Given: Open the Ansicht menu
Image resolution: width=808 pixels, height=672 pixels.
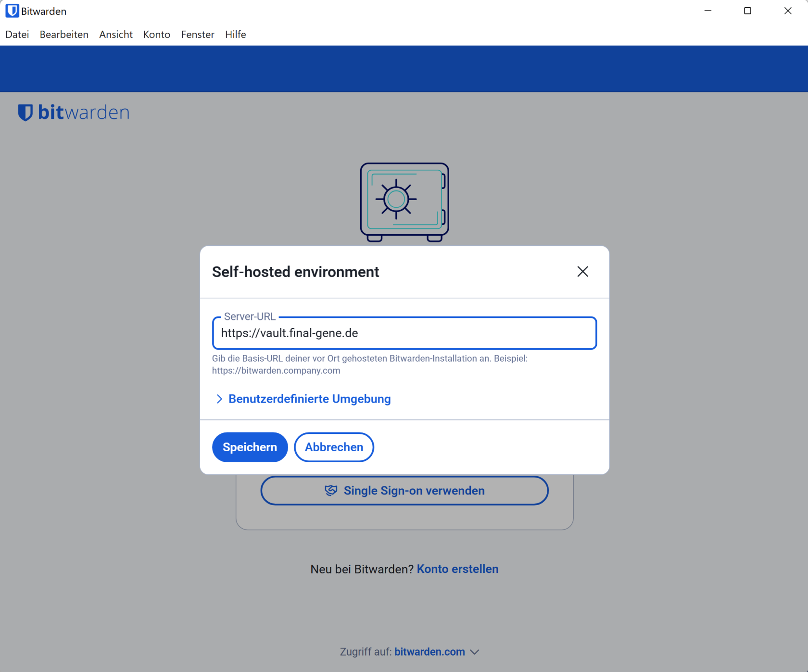Looking at the screenshot, I should tap(115, 34).
